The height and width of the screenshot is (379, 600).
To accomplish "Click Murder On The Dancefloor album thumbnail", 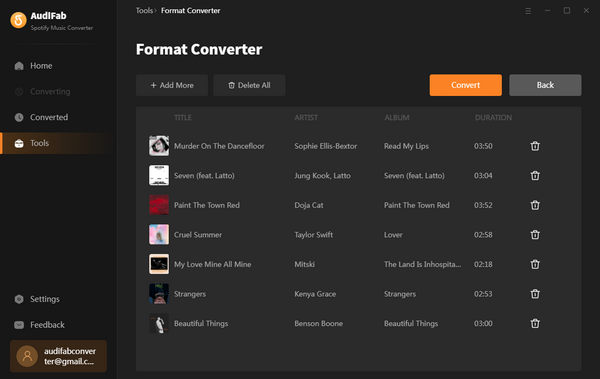I will (x=159, y=146).
